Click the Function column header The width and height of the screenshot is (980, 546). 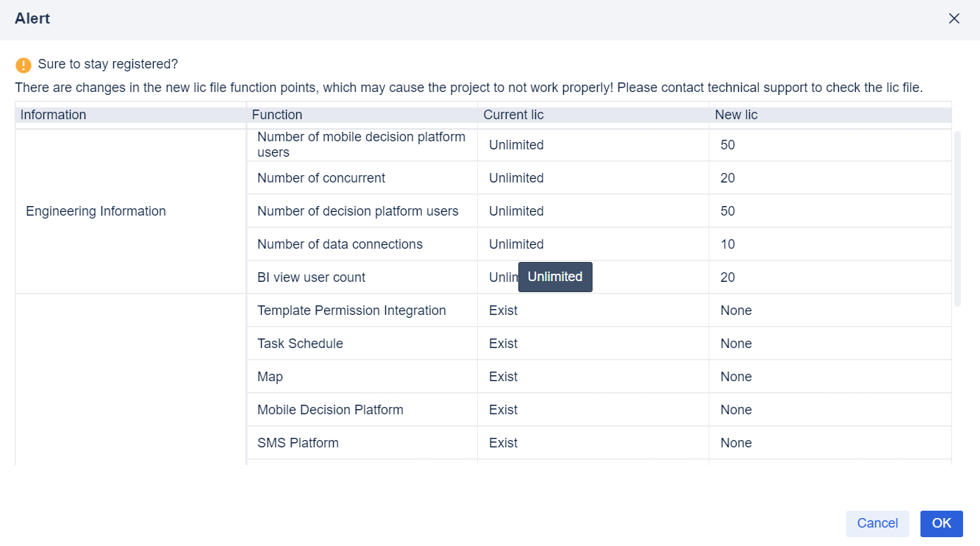coord(278,115)
